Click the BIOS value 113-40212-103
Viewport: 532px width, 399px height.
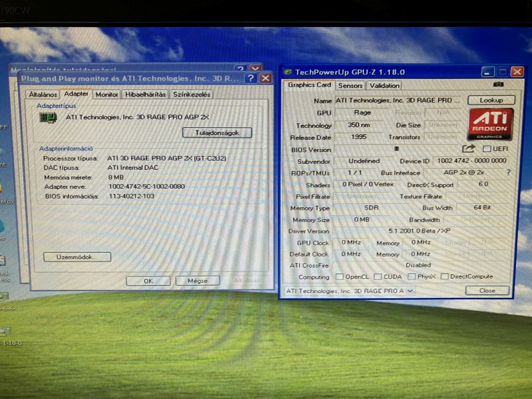coord(131,196)
